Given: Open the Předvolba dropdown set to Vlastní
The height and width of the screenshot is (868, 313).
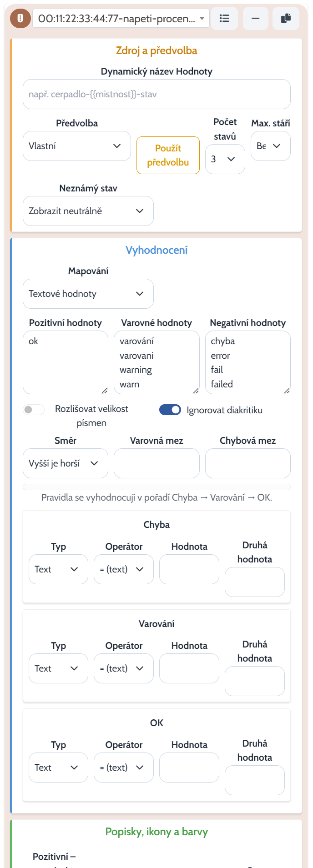Looking at the screenshot, I should (x=77, y=146).
